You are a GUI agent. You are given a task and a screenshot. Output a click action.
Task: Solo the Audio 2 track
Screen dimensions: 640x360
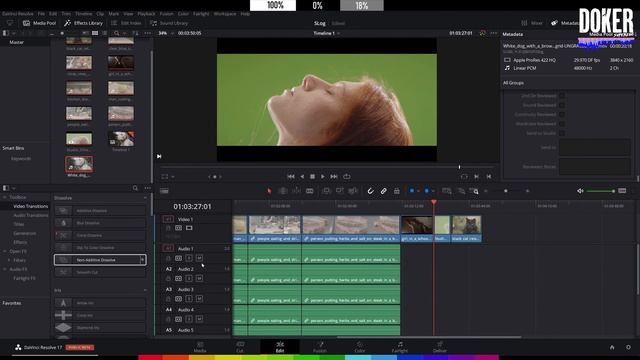click(x=189, y=278)
